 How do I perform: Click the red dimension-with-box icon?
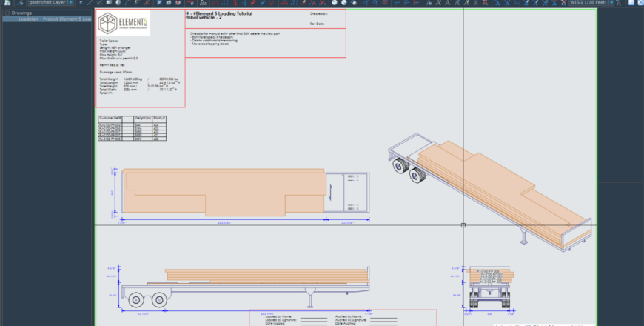190,2
